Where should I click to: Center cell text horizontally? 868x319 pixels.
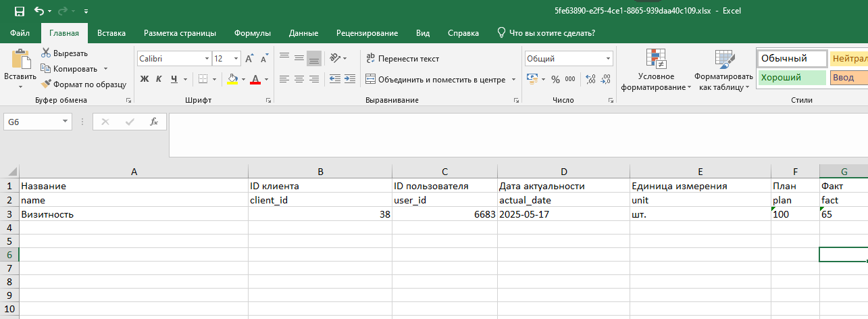coord(299,79)
